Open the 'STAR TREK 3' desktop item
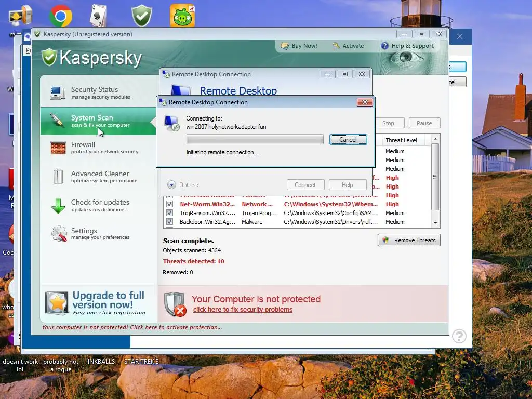The height and width of the screenshot is (399, 532). 141,362
